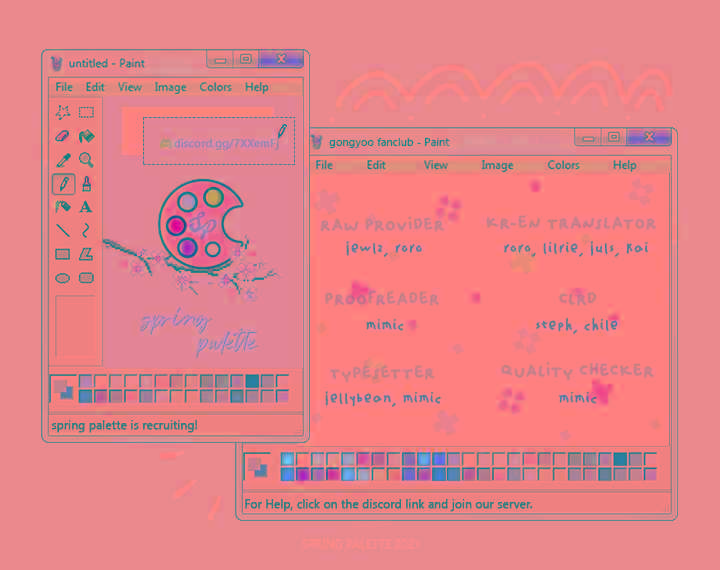Select the Pencil tool
Image resolution: width=720 pixels, height=570 pixels.
(62, 184)
